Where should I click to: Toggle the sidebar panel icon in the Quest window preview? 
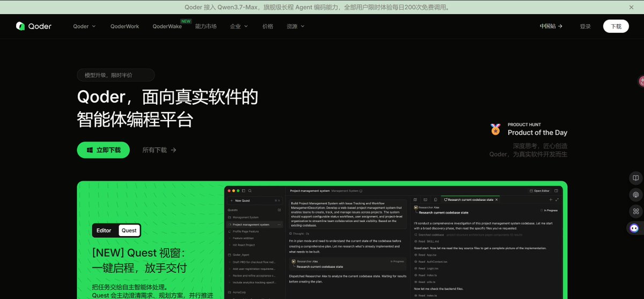244,191
